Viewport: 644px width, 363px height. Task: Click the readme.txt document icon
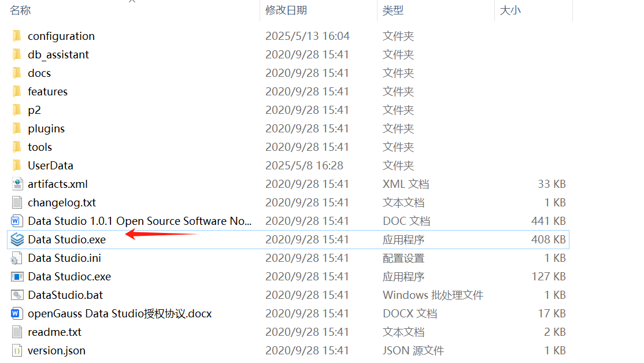17,332
